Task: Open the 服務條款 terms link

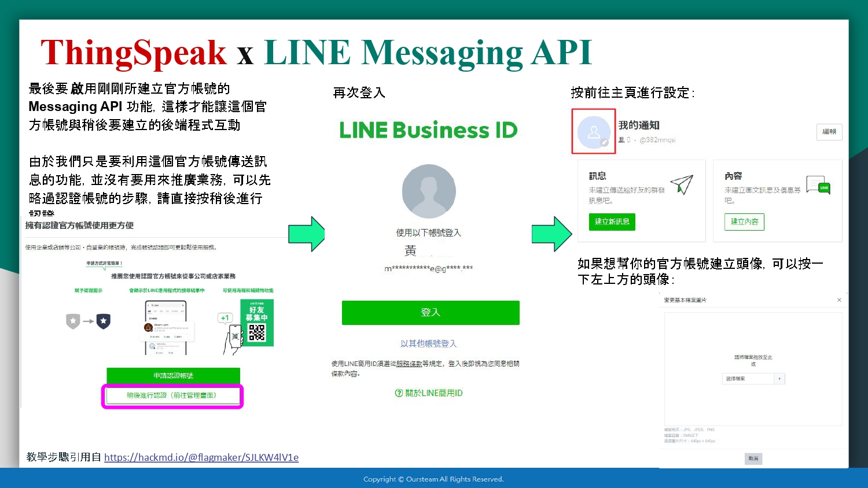Action: pyautogui.click(x=409, y=364)
